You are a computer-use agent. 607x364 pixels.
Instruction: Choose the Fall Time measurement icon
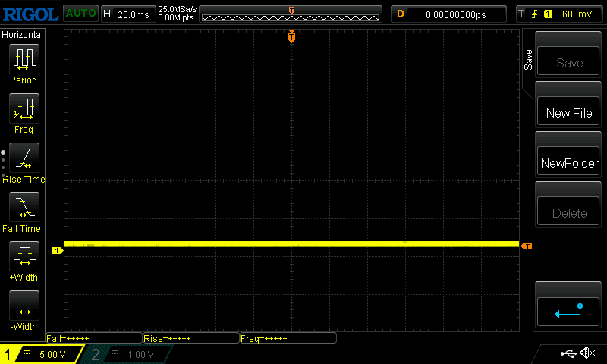point(24,208)
